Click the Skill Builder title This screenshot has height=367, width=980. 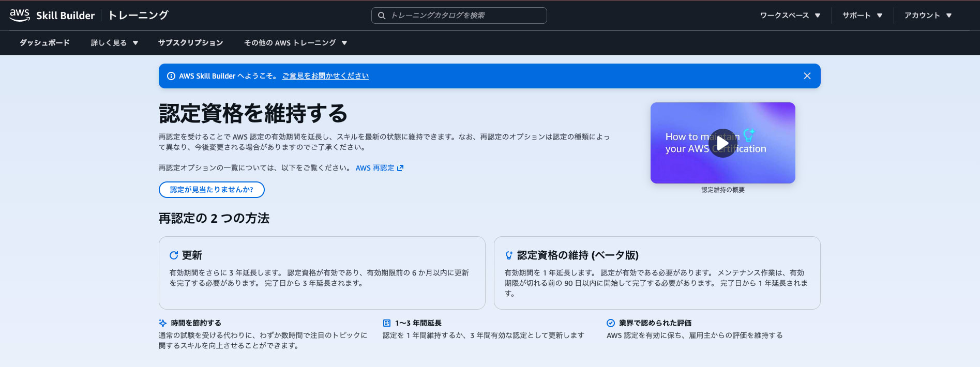(x=65, y=16)
